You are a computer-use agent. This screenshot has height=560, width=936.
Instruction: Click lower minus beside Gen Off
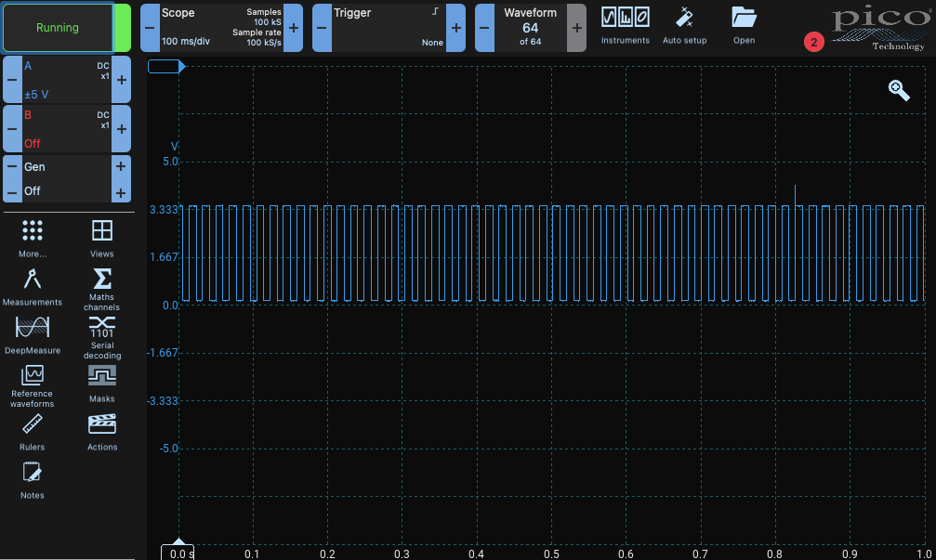(12, 192)
